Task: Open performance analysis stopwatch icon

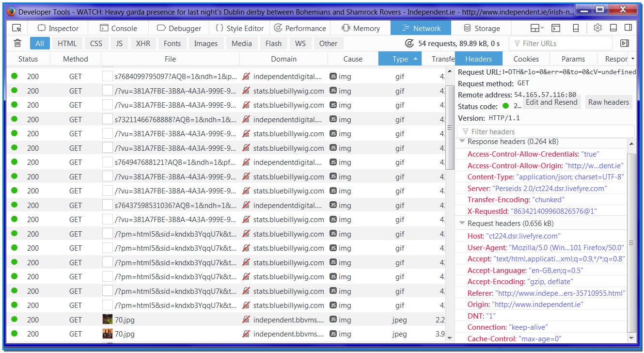Action: [409, 43]
